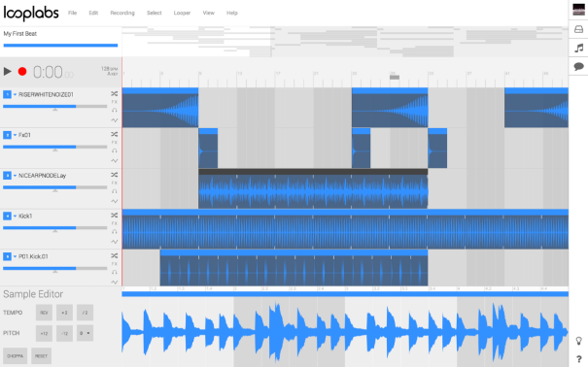Screen dimensions: 588x367
Task: Start playback with the play button
Action: tap(8, 71)
